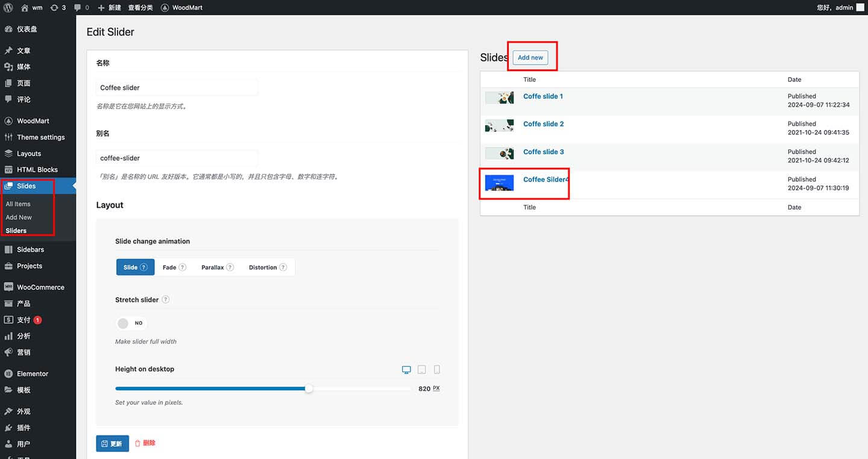This screenshot has width=868, height=459.
Task: Adjust the Height on desktop slider handle
Action: [x=309, y=389]
